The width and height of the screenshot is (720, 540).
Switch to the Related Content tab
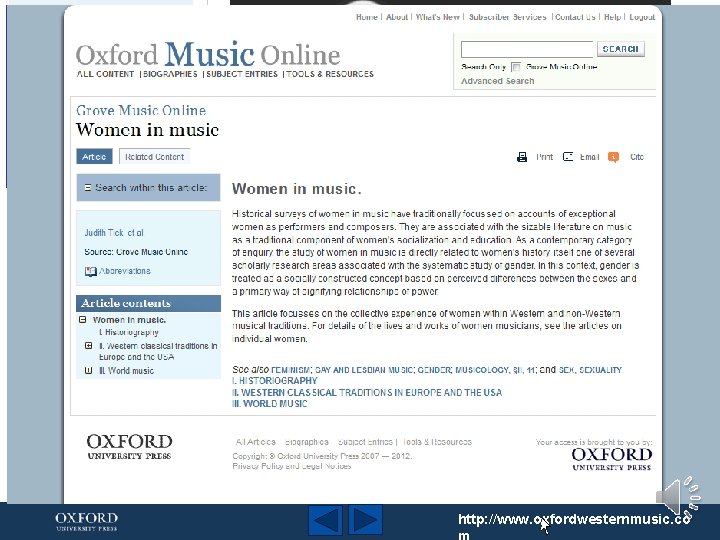tap(154, 157)
